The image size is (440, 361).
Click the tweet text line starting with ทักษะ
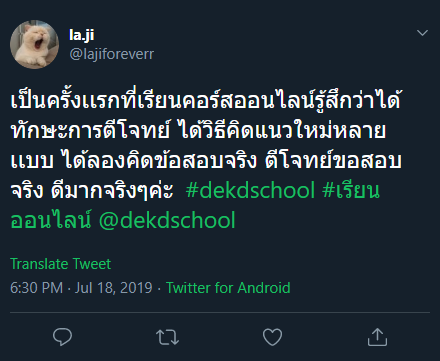(x=198, y=130)
